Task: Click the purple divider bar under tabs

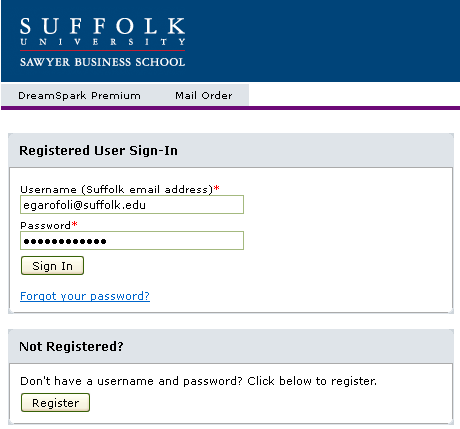Action: (x=230, y=108)
